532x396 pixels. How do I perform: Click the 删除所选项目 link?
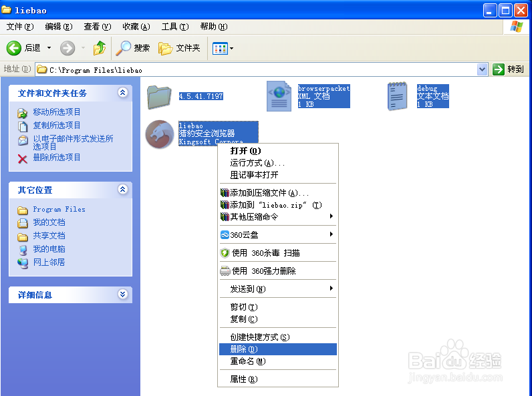[x=57, y=158]
